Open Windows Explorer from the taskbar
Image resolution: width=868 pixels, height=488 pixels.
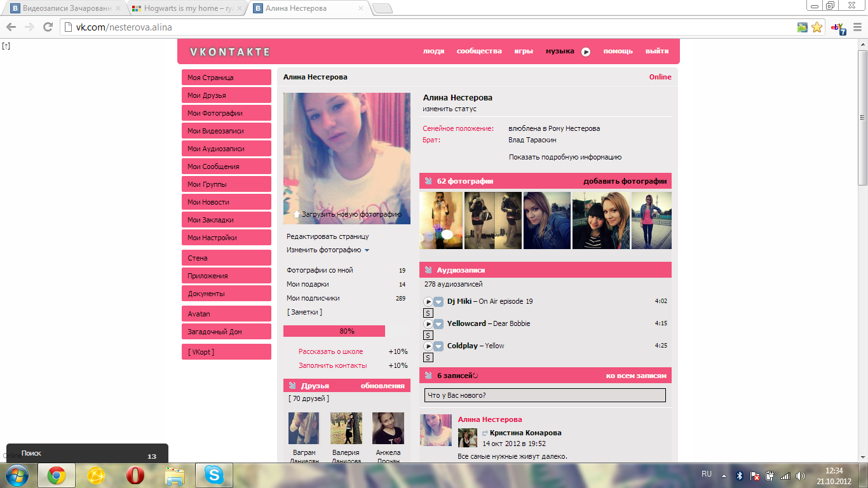[174, 475]
